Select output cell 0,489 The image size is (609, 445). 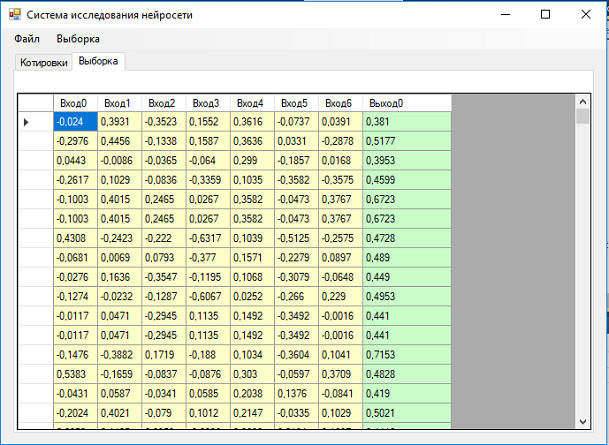click(x=407, y=258)
